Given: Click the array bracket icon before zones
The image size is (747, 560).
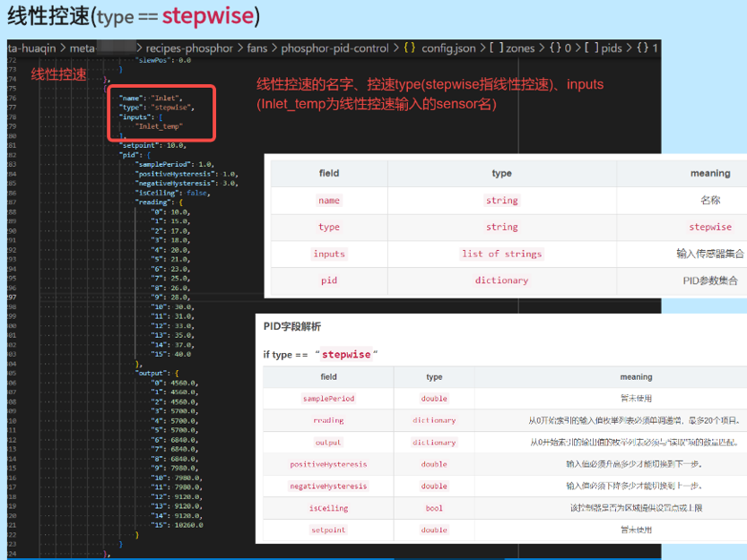Looking at the screenshot, I should [x=497, y=48].
